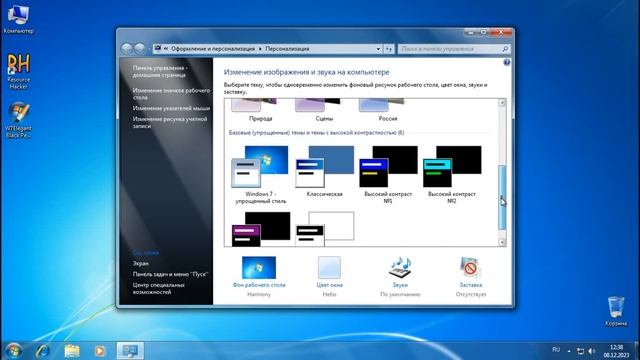Open the volume tray icon
The image size is (640, 360).
pyautogui.click(x=592, y=351)
